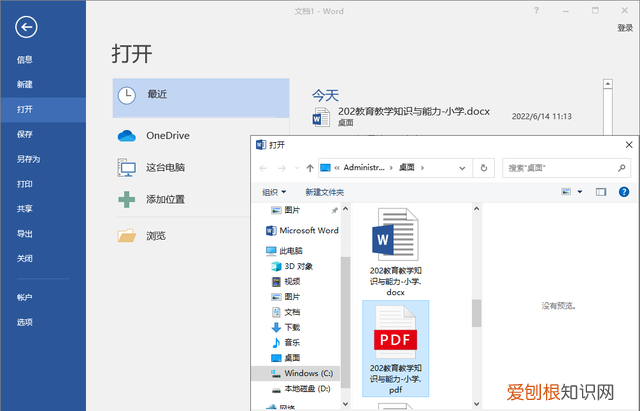Select 新建 in the backstage sidebar
Viewport: 640px width, 411px height.
click(24, 84)
